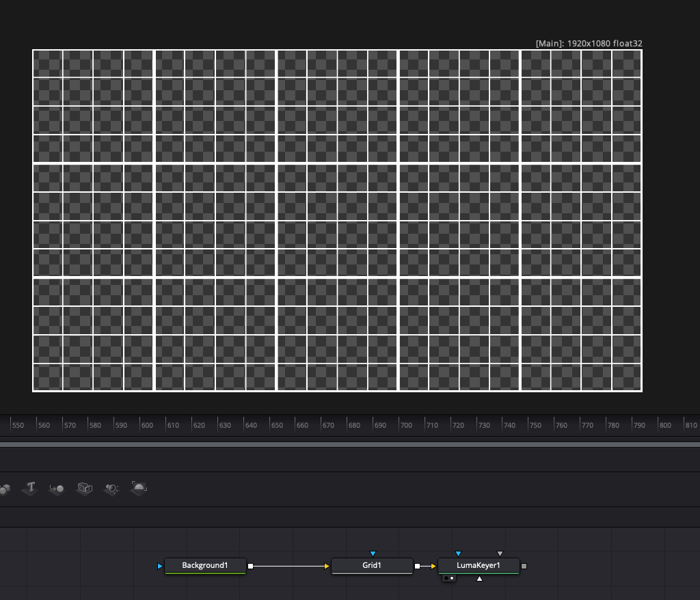Image resolution: width=700 pixels, height=600 pixels.
Task: Add a Spotlight node from the toolbar
Action: [111, 489]
